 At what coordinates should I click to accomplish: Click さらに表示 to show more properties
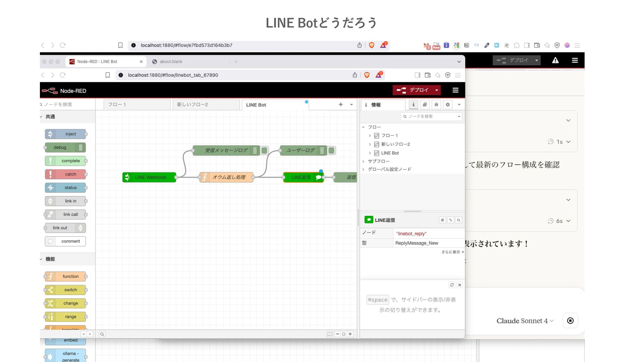(452, 252)
